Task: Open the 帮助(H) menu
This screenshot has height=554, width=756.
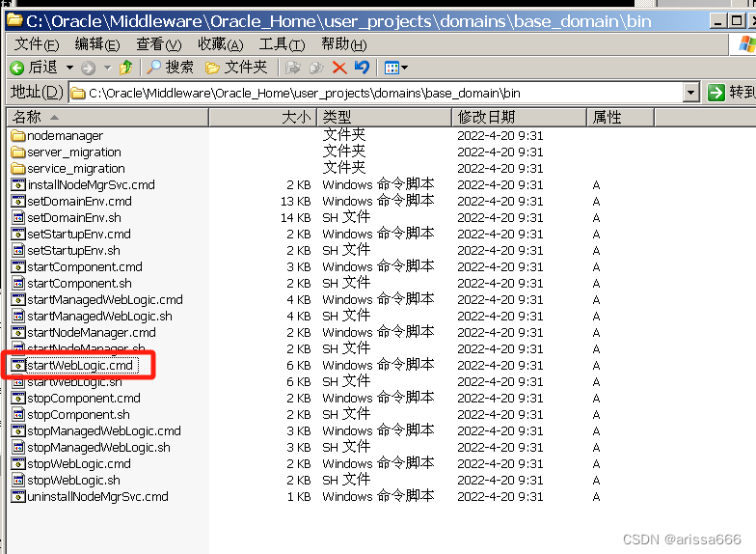Action: (x=343, y=44)
